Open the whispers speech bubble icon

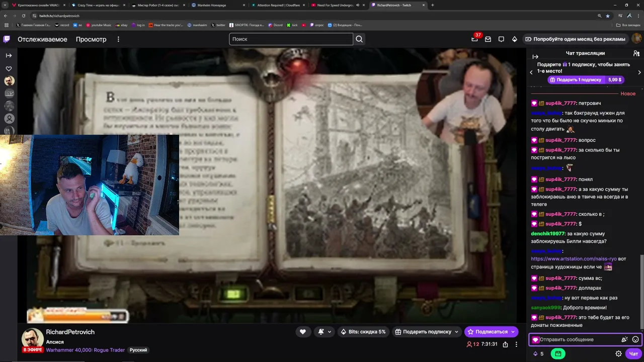tap(501, 39)
